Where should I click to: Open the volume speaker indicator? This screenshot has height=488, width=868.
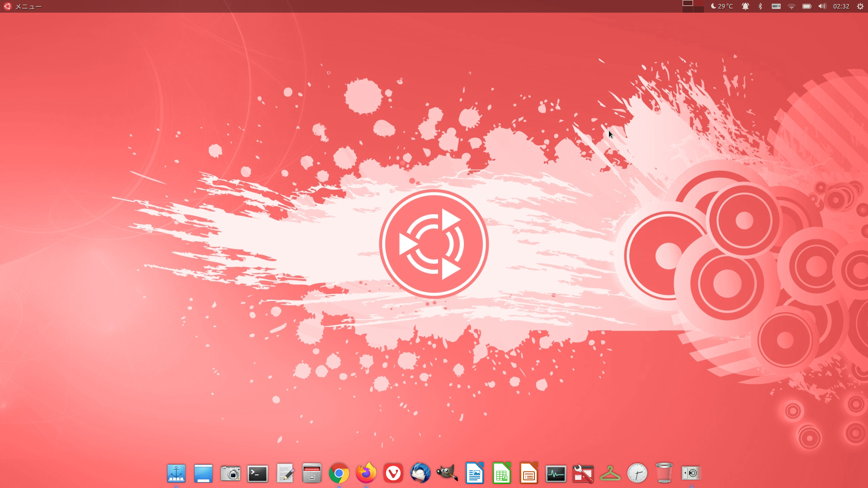pos(822,6)
